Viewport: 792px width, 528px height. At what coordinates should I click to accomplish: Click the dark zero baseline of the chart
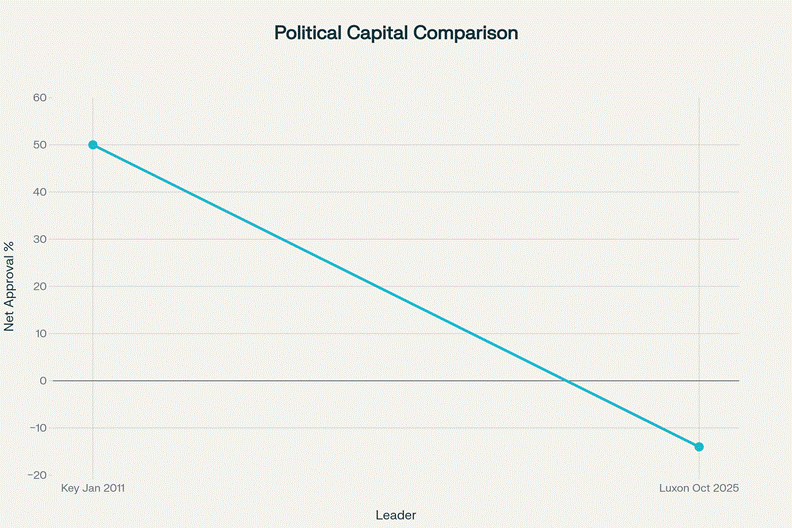pyautogui.click(x=300, y=381)
